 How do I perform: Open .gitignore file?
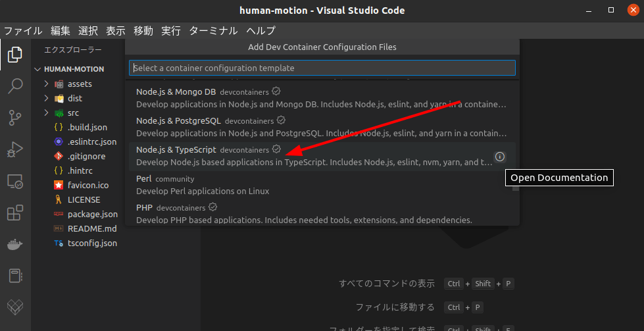point(86,156)
